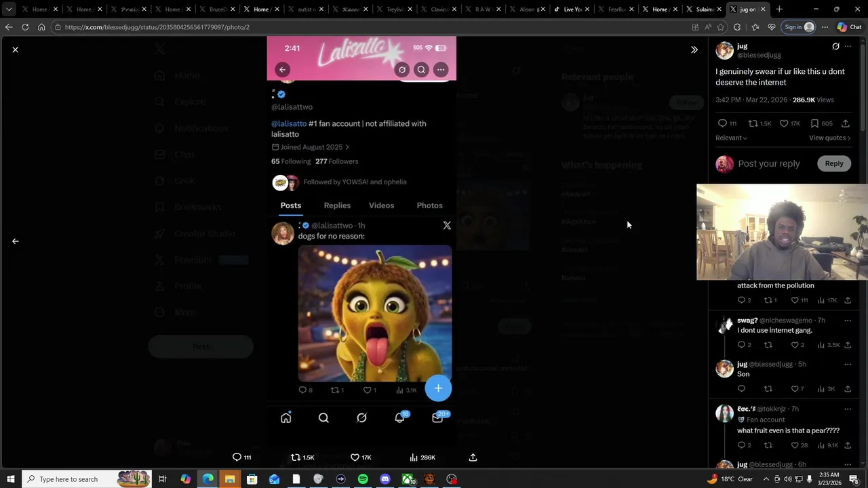The width and height of the screenshot is (868, 488).
Task: Switch to the Alison tab
Action: (x=528, y=9)
